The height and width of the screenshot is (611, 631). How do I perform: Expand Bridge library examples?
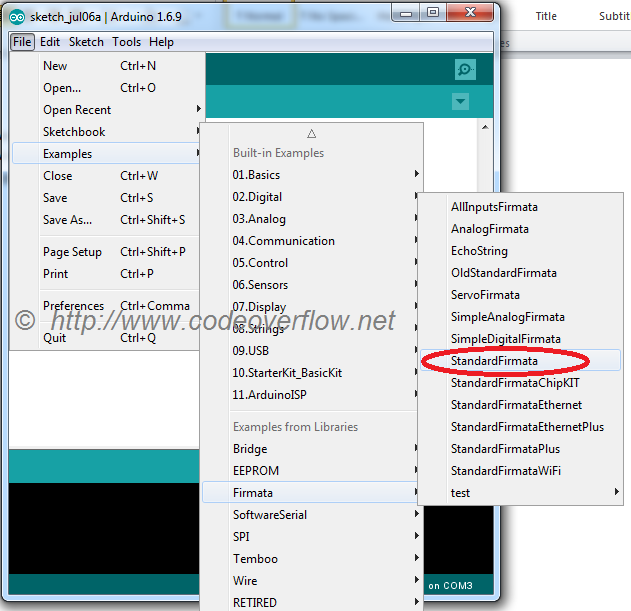pos(311,449)
